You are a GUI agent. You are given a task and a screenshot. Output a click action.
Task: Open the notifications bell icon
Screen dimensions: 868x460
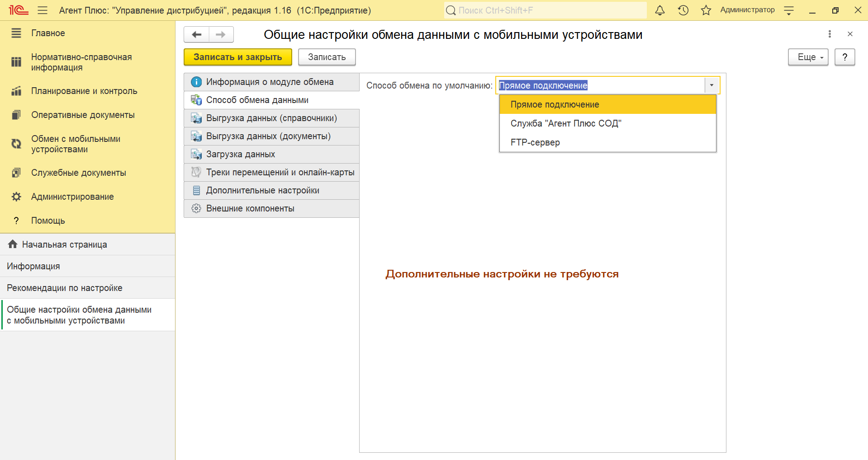(660, 10)
